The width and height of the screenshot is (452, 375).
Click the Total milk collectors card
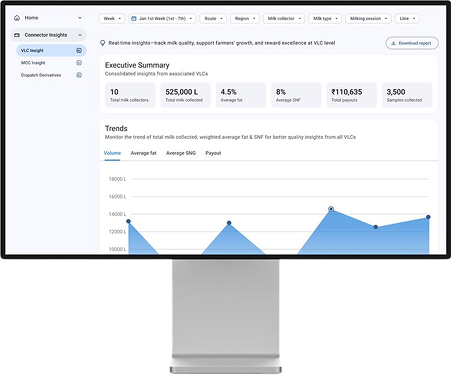pos(130,95)
